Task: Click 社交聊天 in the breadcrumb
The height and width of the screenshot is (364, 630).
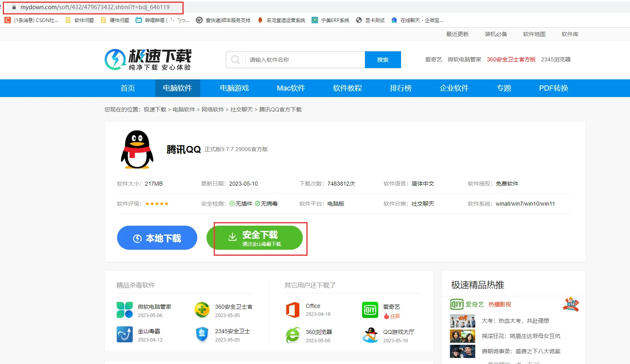Action: click(241, 109)
